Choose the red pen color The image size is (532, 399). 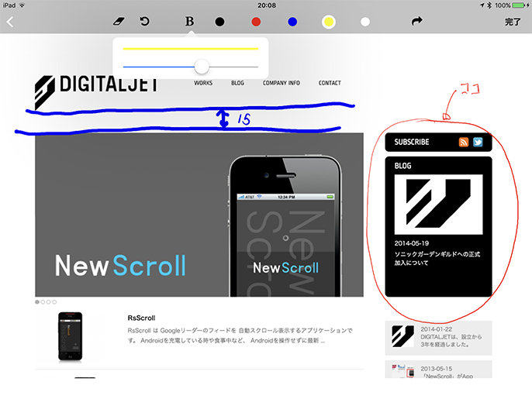(256, 22)
